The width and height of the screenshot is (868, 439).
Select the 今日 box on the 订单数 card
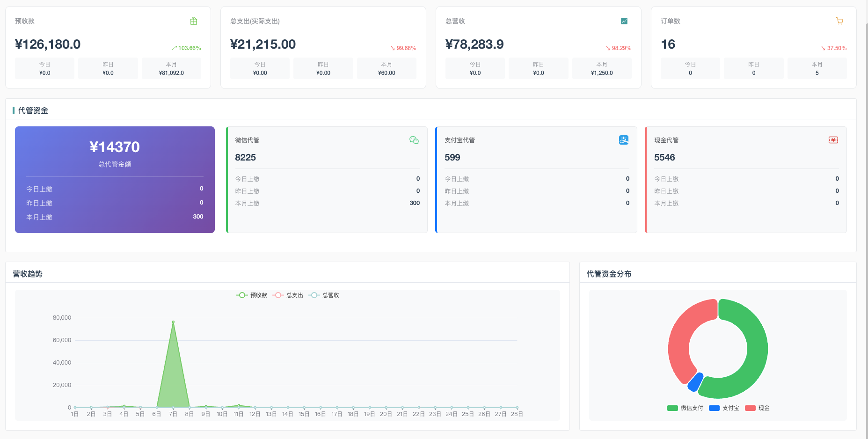click(690, 68)
